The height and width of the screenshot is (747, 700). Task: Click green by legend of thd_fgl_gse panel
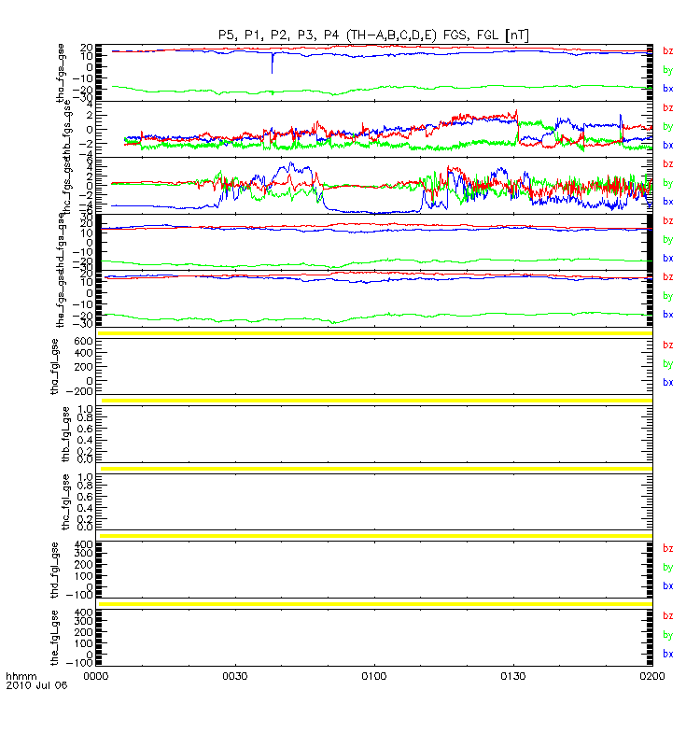tap(668, 568)
